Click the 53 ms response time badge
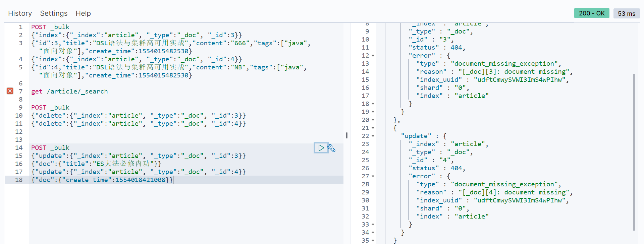This screenshot has height=244, width=644. pyautogui.click(x=627, y=13)
